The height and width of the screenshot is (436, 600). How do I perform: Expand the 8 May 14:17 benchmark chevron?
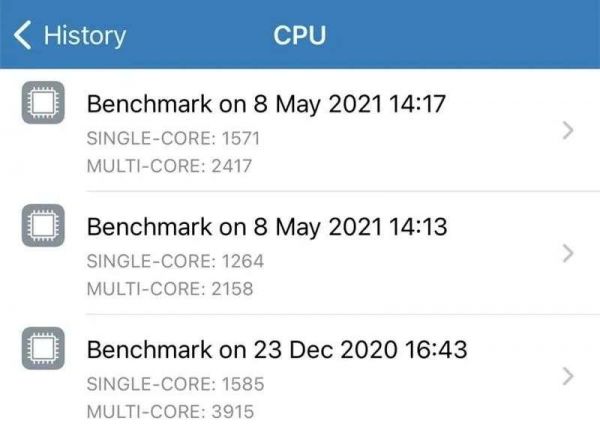pyautogui.click(x=567, y=131)
